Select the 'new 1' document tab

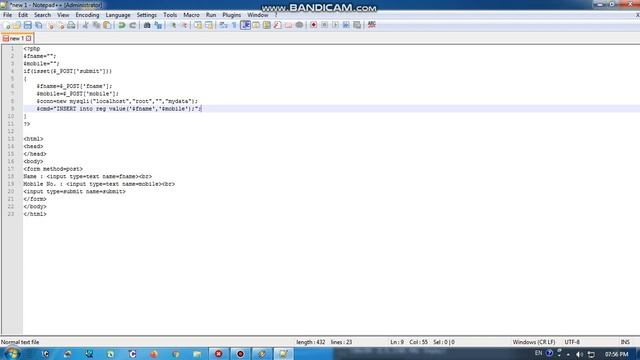[17, 38]
